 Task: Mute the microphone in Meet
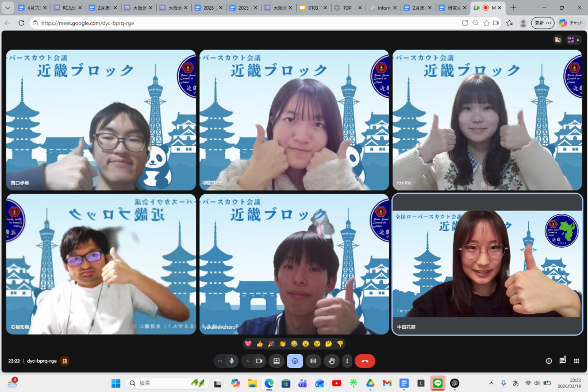[x=232, y=361]
